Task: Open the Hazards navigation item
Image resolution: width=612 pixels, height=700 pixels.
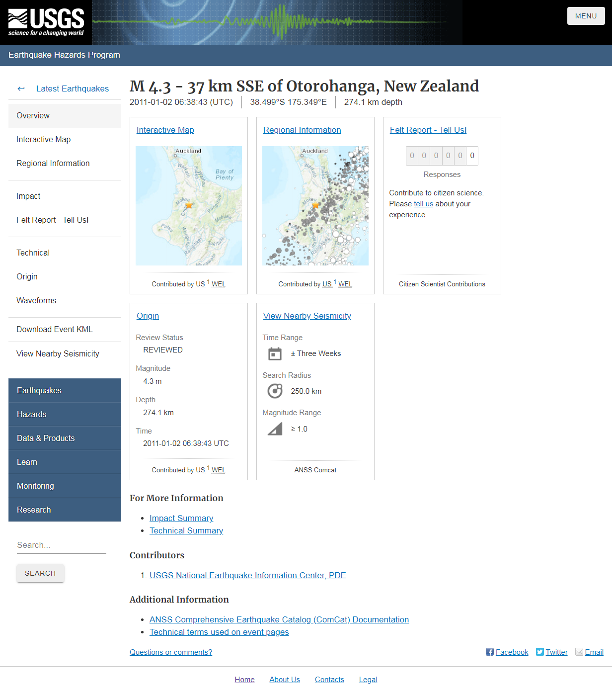Action: click(x=65, y=415)
